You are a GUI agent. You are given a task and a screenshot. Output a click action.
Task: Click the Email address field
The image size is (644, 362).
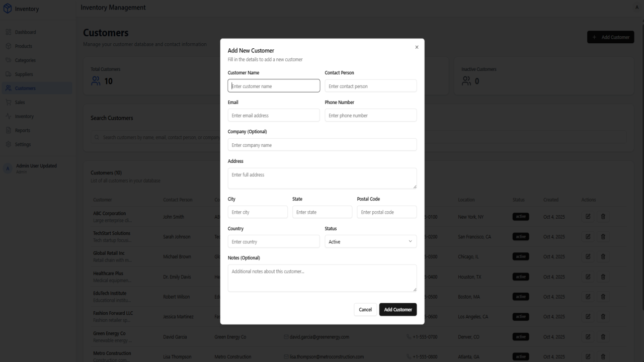pos(274,115)
